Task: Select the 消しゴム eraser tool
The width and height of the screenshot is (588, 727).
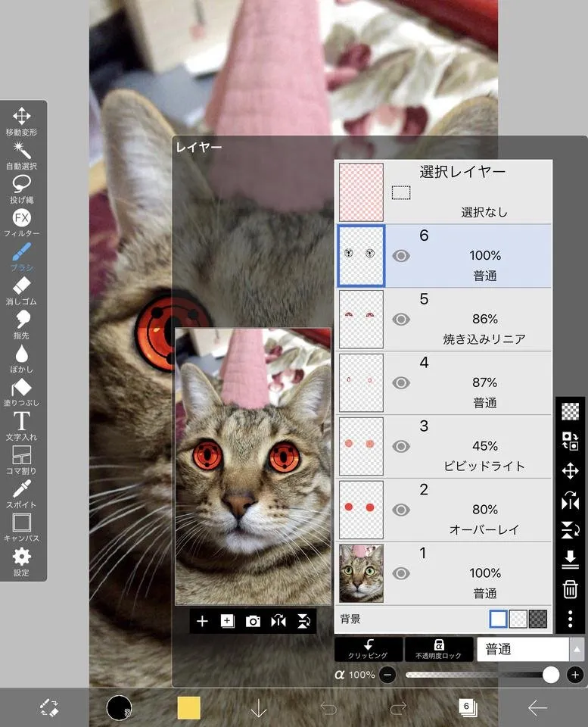Action: [x=21, y=292]
